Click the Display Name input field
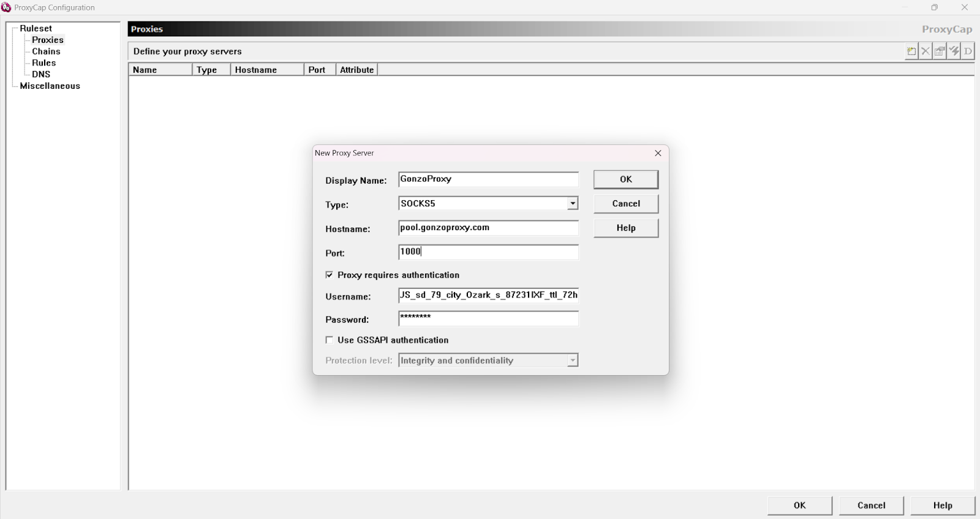This screenshot has height=519, width=980. (x=488, y=179)
